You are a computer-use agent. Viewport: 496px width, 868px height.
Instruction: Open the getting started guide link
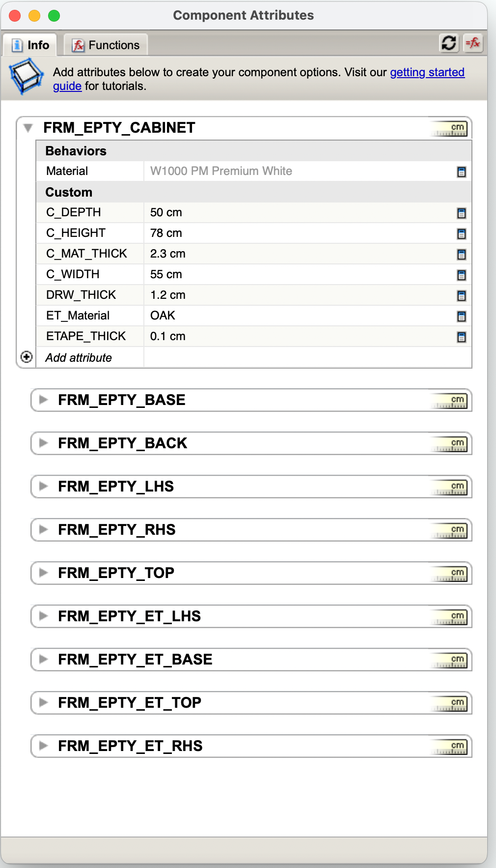(427, 73)
